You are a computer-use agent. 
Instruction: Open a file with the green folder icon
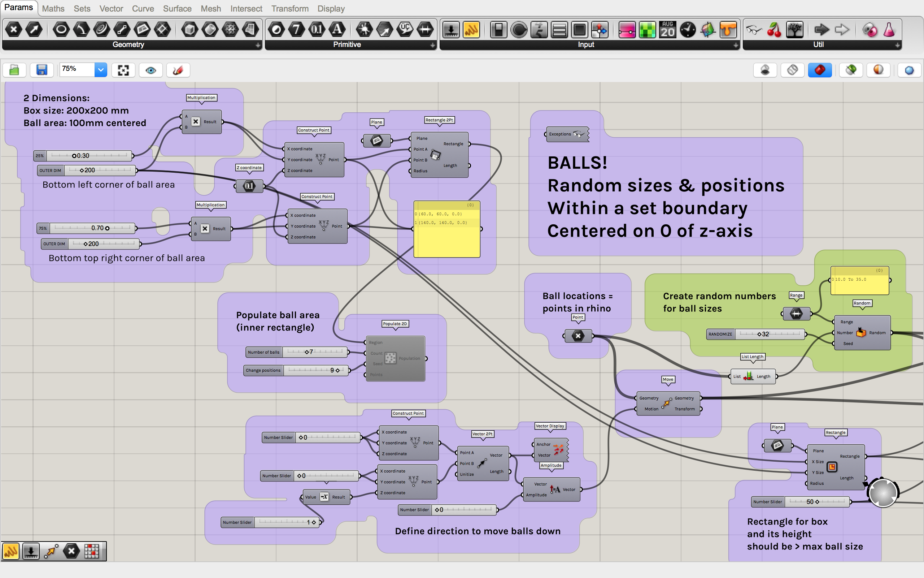14,70
